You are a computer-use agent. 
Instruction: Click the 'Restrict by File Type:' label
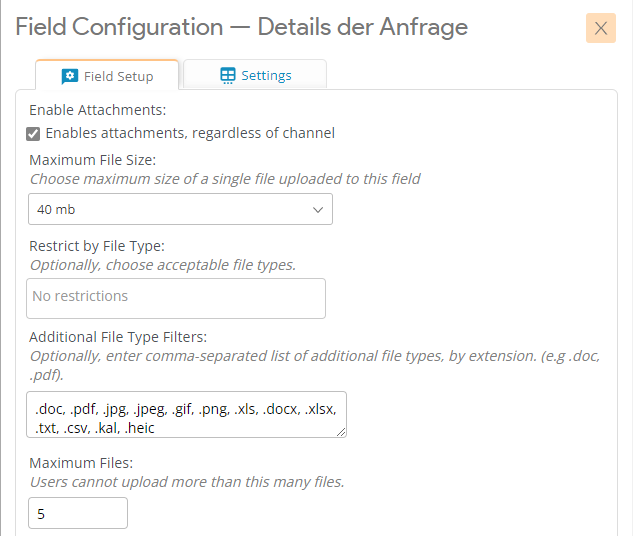pyautogui.click(x=97, y=246)
